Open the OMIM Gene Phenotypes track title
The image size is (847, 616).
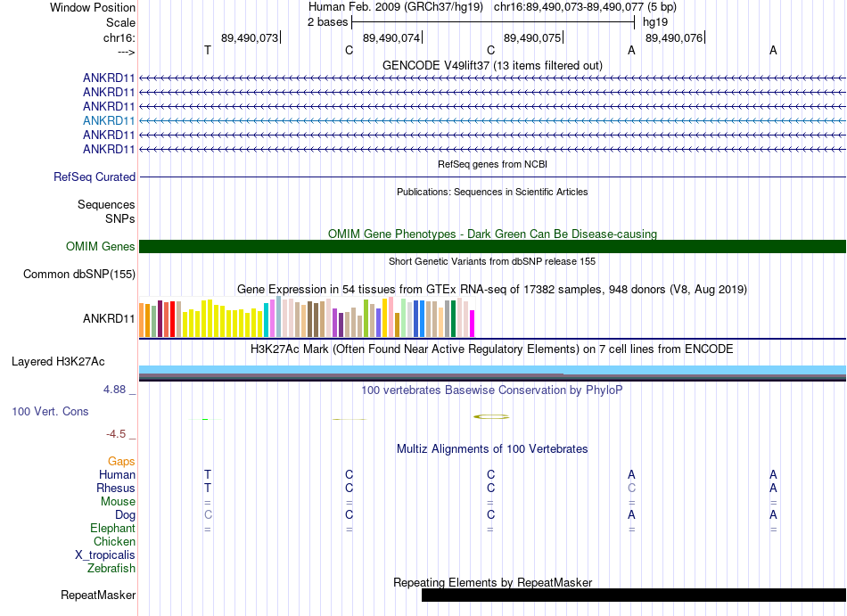(x=492, y=234)
